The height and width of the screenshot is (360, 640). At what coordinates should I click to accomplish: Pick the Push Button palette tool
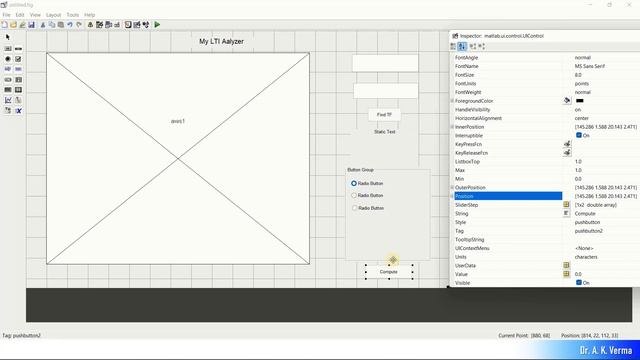point(8,49)
